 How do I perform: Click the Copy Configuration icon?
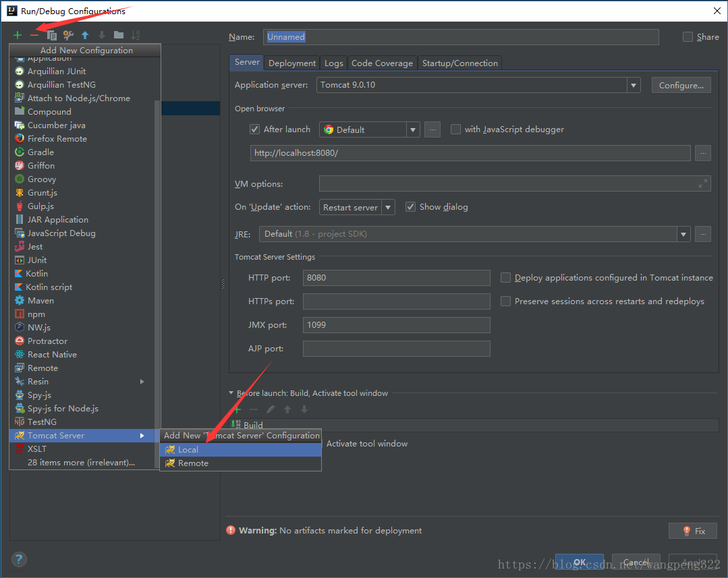tap(51, 35)
